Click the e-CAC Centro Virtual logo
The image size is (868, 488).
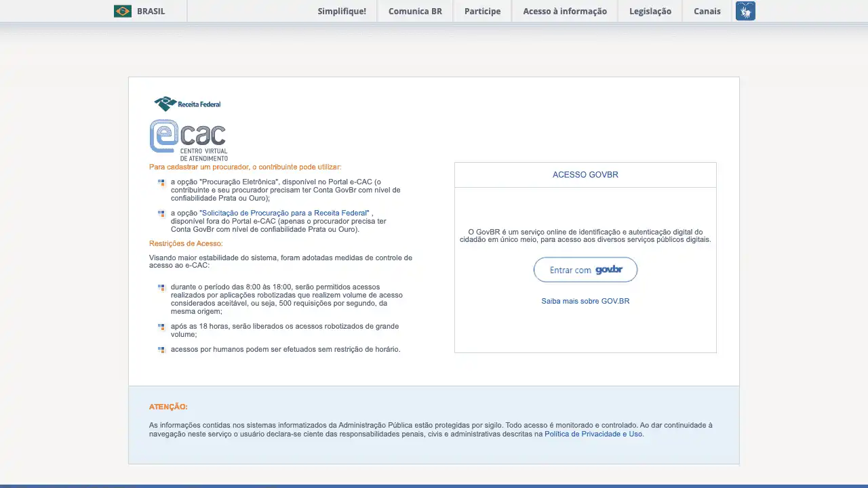[x=189, y=140]
